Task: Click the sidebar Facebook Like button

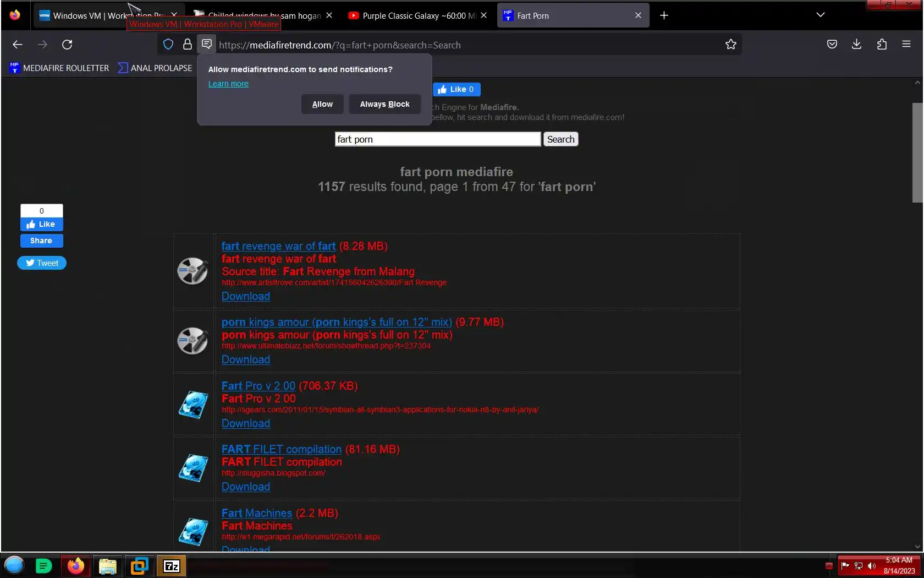Action: (42, 224)
